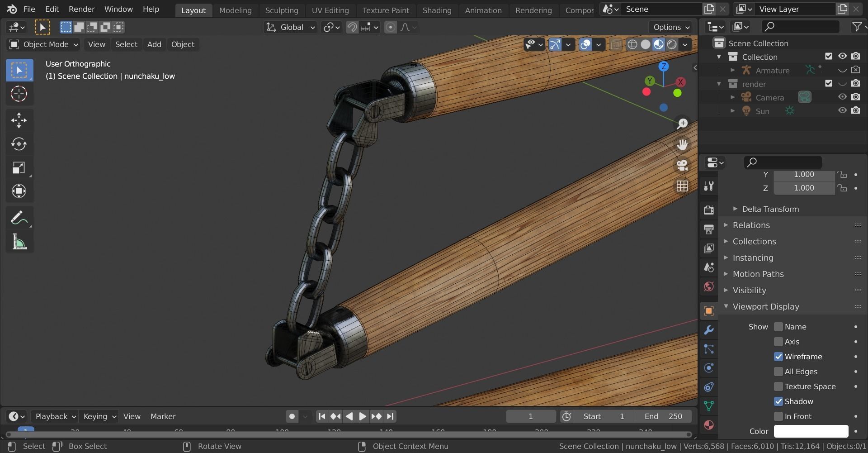Expand the Armature tree item
Screen dimensions: 868x453
(x=733, y=70)
